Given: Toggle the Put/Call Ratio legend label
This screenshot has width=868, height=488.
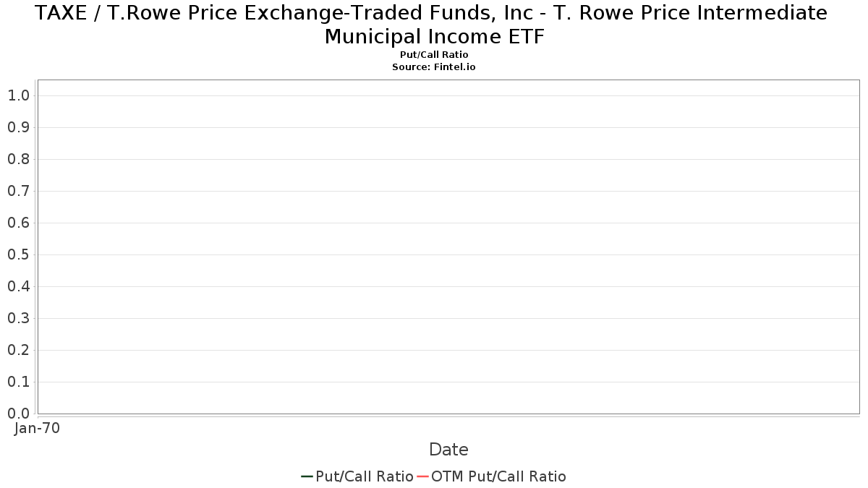Looking at the screenshot, I should (364, 476).
